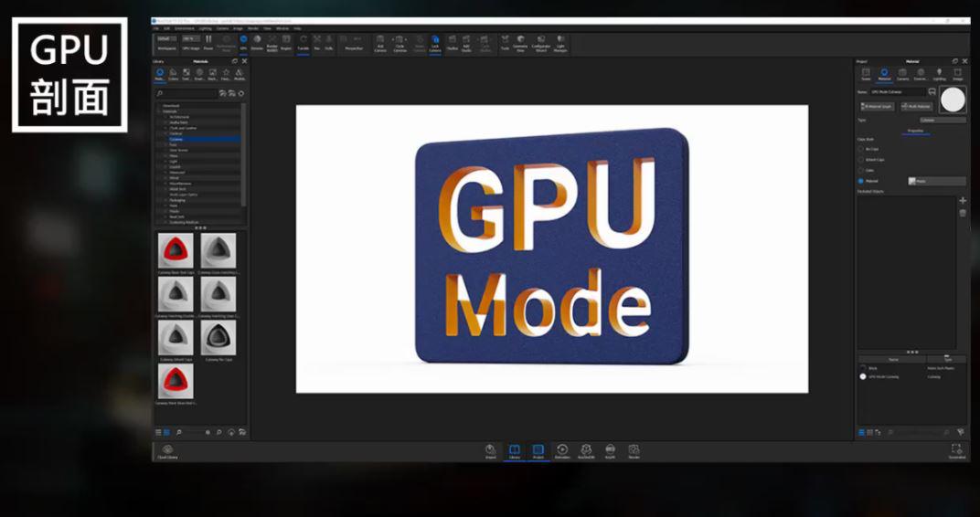Open the Render dialog from the bottom toolbar

point(634,450)
